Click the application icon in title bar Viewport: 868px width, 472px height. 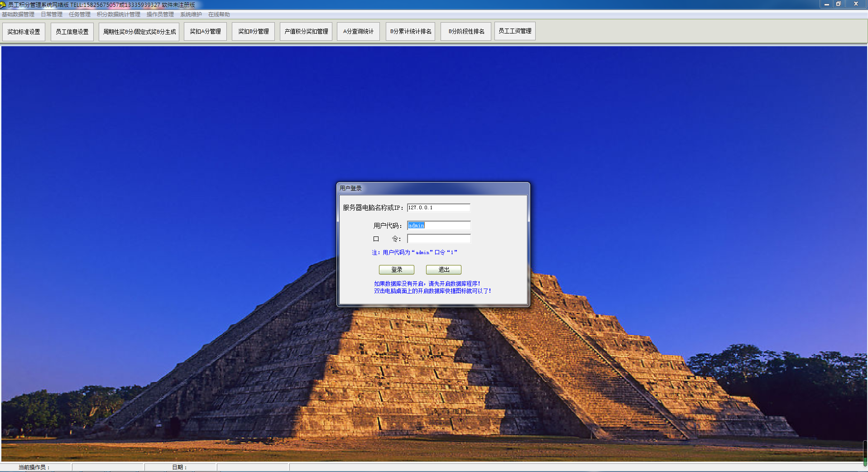pyautogui.click(x=3, y=5)
